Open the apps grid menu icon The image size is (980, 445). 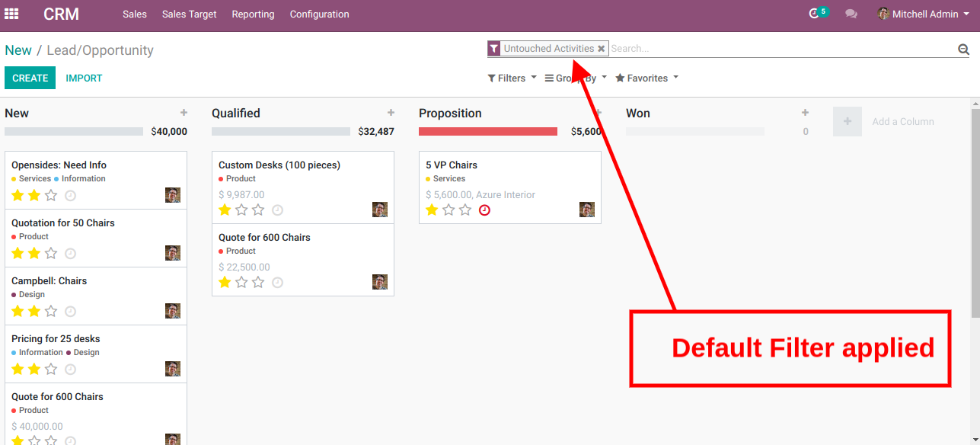pos(11,14)
